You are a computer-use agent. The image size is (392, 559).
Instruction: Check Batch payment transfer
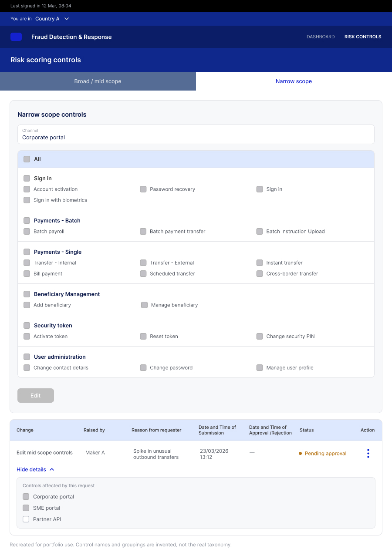coord(143,232)
